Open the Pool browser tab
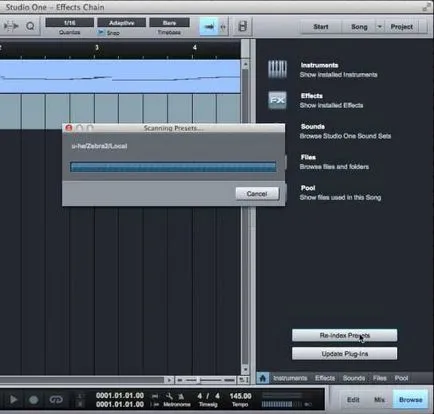434x414 pixels. pos(401,378)
